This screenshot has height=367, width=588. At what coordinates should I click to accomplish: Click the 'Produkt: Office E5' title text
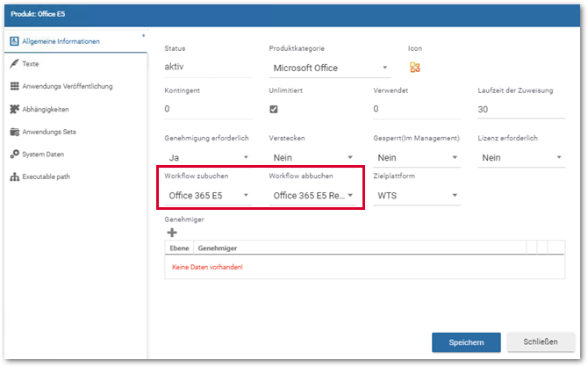[38, 14]
